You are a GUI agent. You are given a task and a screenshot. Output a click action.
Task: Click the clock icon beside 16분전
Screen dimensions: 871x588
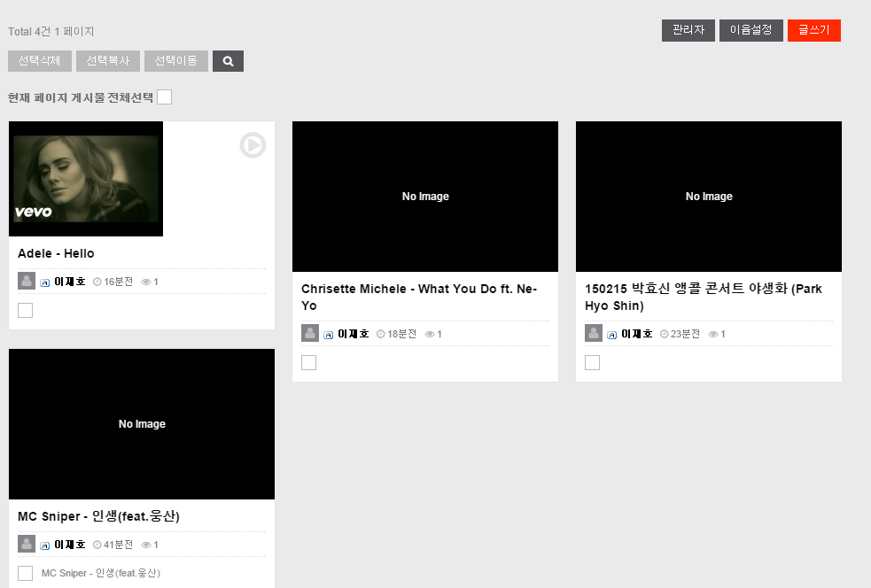pyautogui.click(x=97, y=282)
